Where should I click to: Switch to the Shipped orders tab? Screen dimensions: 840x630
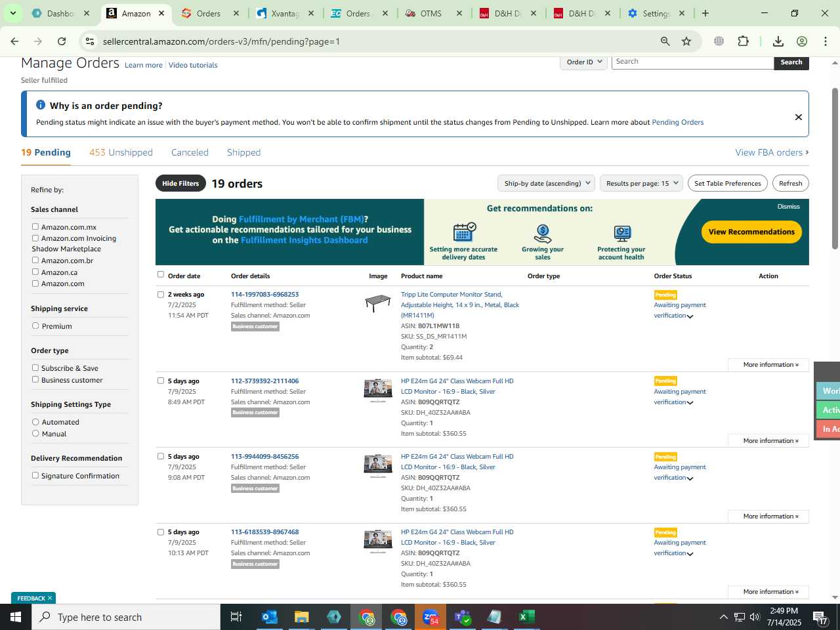pyautogui.click(x=243, y=152)
